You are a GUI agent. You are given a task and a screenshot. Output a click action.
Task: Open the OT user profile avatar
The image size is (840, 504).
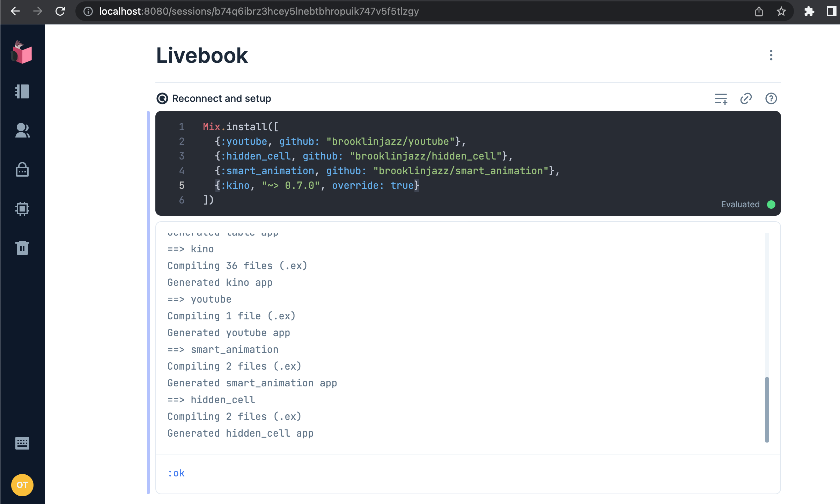pos(22,485)
